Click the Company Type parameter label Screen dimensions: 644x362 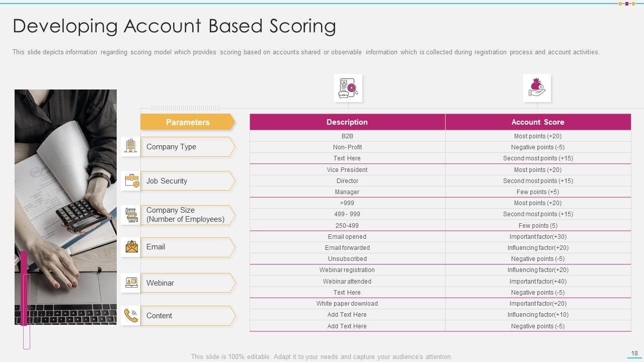point(171,147)
